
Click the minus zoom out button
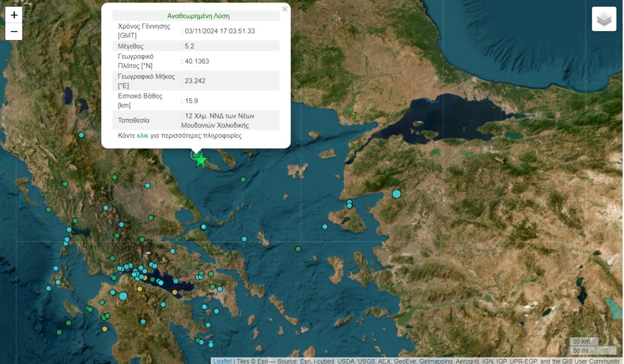pyautogui.click(x=14, y=32)
